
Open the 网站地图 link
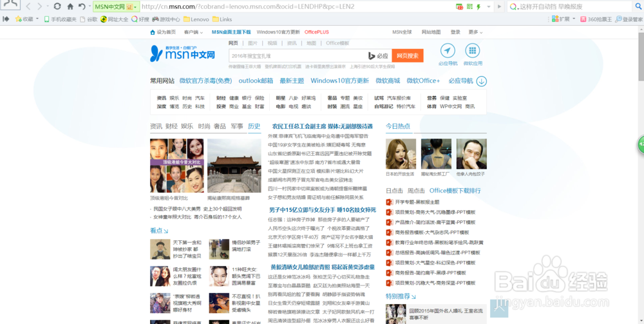(431, 32)
